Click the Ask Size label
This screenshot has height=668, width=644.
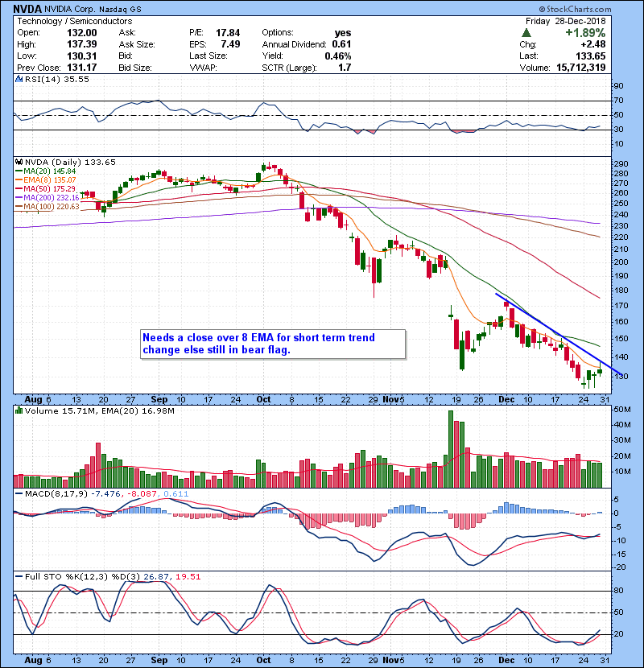coord(137,44)
